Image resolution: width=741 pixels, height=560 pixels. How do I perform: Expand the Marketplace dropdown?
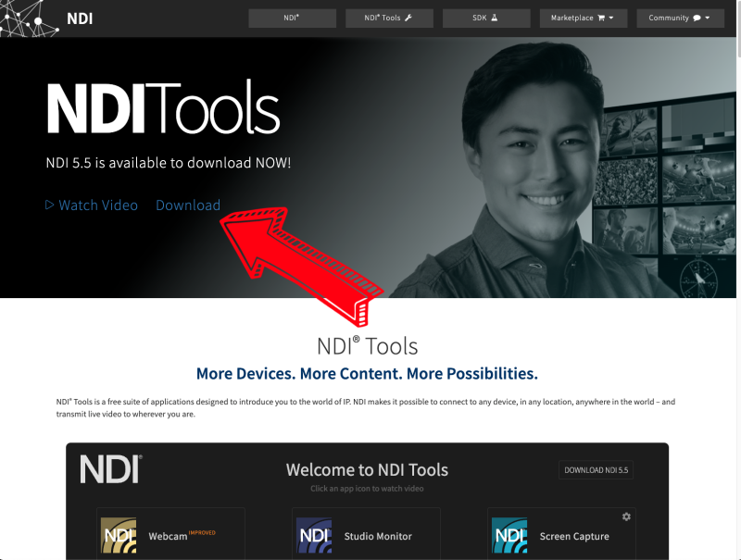point(584,18)
